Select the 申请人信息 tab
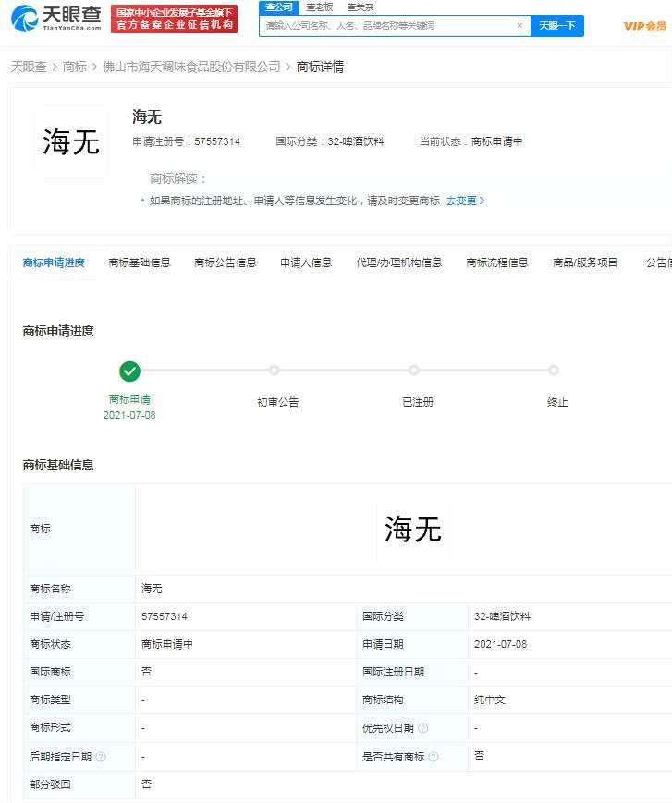672x803 pixels. (306, 262)
